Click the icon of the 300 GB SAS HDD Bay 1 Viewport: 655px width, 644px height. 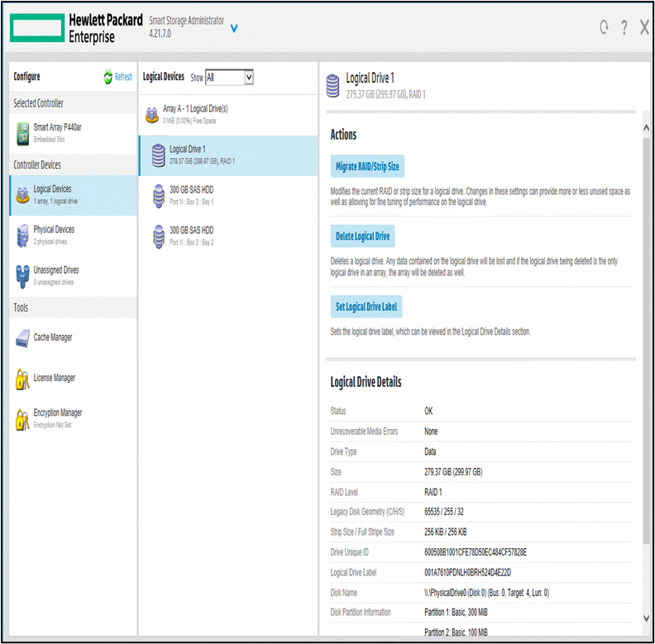[159, 196]
